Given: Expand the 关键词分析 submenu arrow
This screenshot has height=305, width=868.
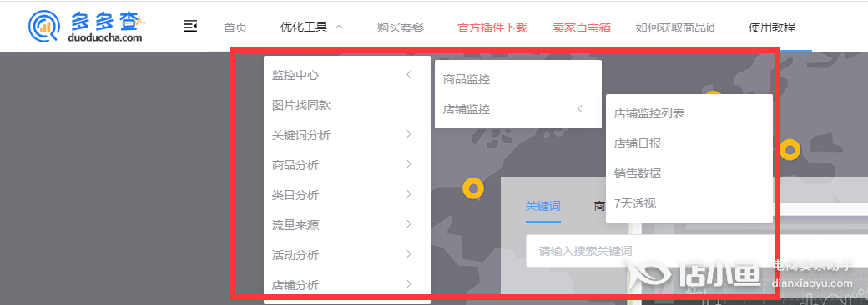Looking at the screenshot, I should click(x=409, y=133).
